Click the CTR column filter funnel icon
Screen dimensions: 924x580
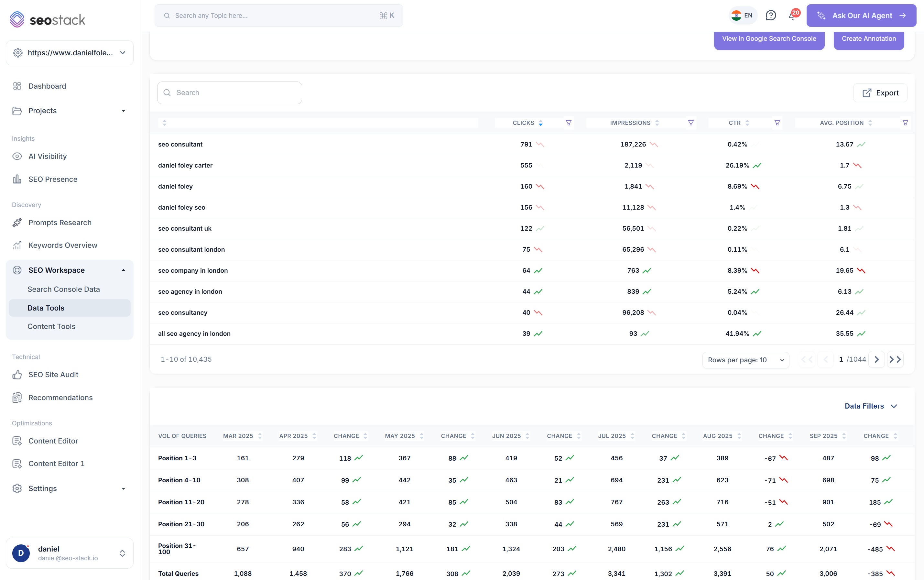tap(777, 123)
